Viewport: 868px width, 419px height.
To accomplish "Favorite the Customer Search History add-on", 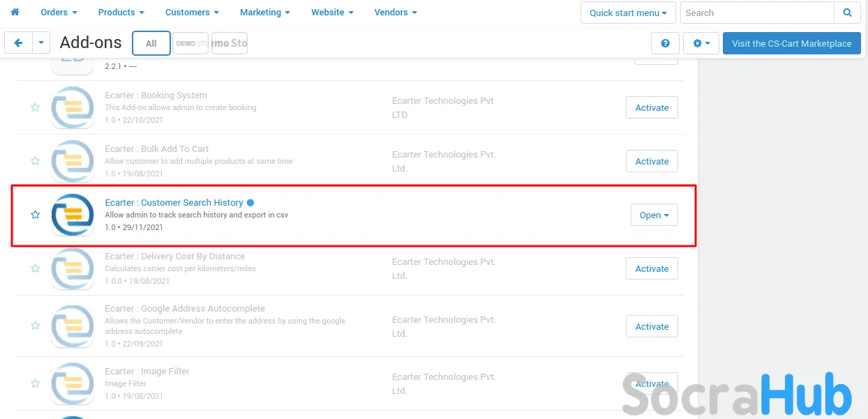I will tap(35, 215).
